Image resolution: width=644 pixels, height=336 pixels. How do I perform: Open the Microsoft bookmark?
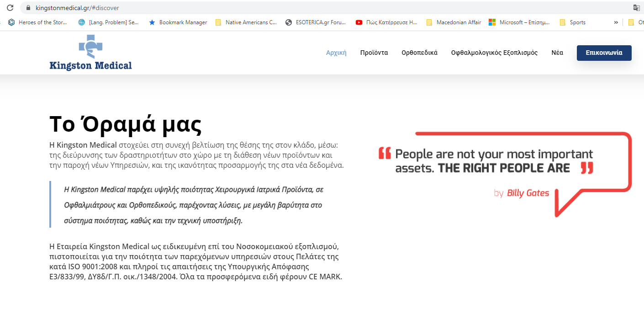pos(519,22)
